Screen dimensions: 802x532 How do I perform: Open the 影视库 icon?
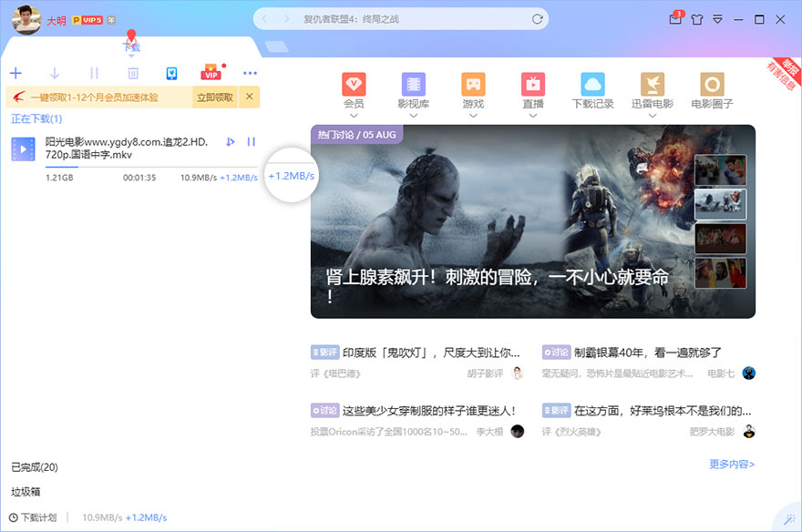click(413, 84)
